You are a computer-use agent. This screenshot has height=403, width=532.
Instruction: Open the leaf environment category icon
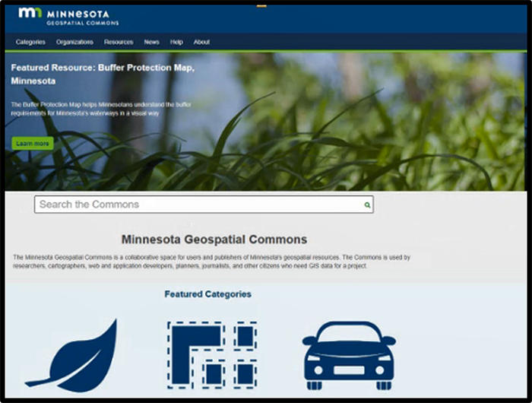pyautogui.click(x=72, y=355)
